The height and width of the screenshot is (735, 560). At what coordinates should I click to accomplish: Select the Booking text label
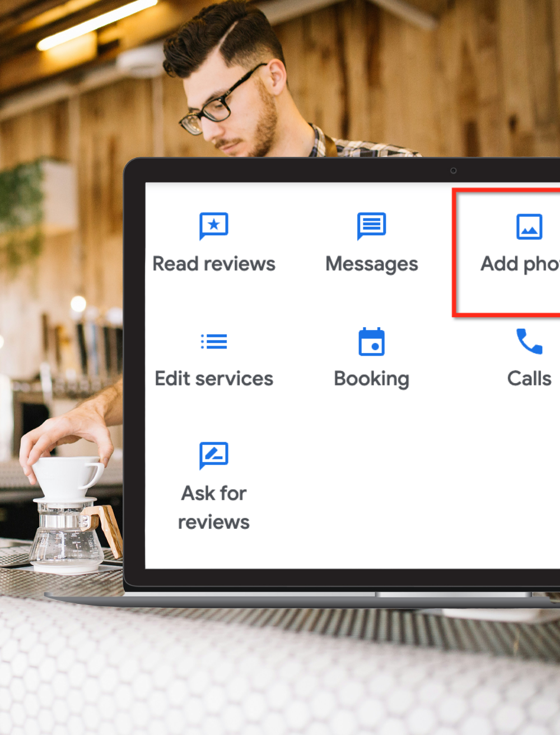pyautogui.click(x=371, y=379)
